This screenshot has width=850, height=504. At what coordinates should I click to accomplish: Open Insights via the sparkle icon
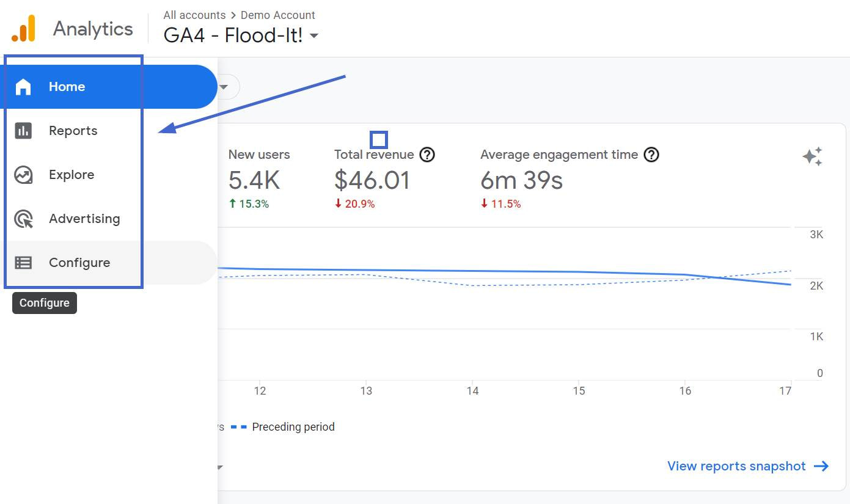coord(813,157)
